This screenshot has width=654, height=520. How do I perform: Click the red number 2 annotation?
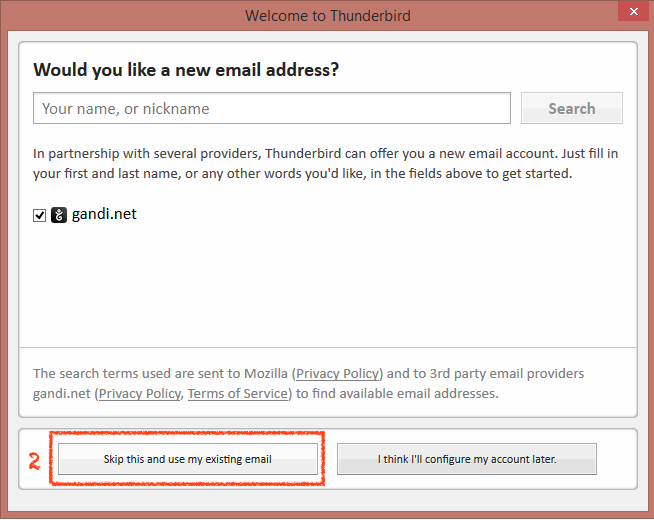[34, 461]
